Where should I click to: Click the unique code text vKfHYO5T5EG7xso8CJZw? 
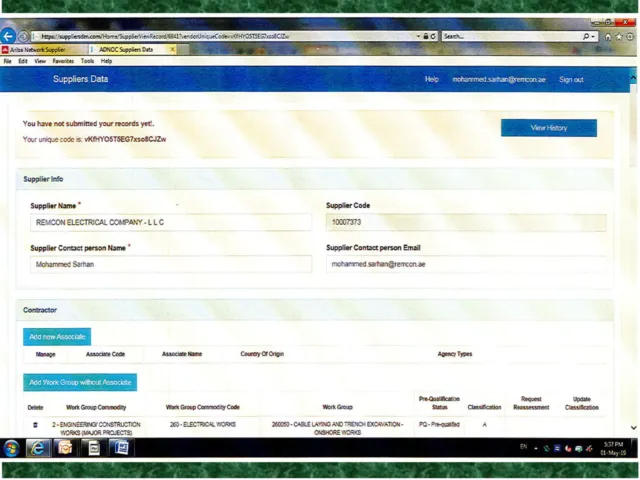[x=125, y=139]
